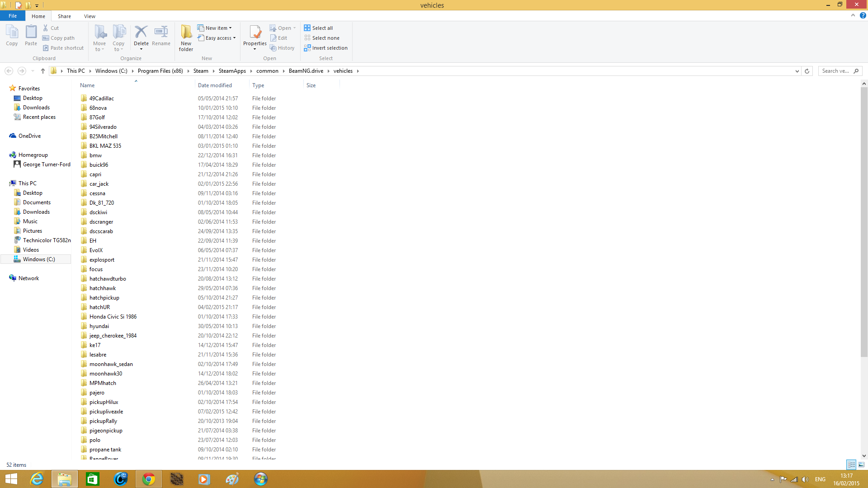Click in the Search vehicles box
The image size is (868, 488).
840,71
